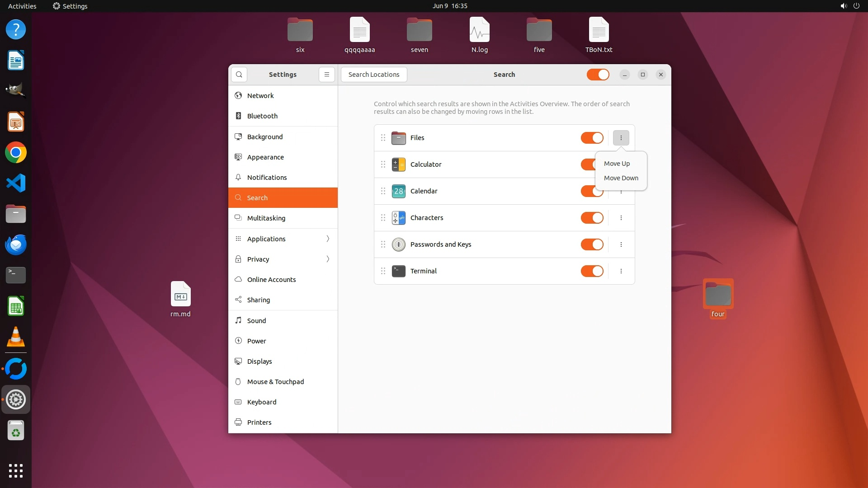Click the drag handle beside Characters row

383,218
